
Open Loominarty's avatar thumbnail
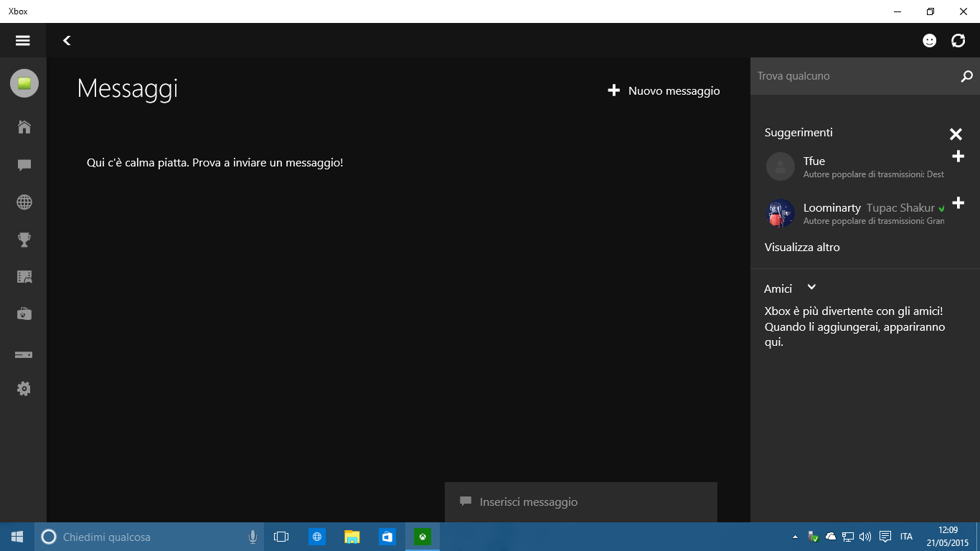tap(781, 213)
